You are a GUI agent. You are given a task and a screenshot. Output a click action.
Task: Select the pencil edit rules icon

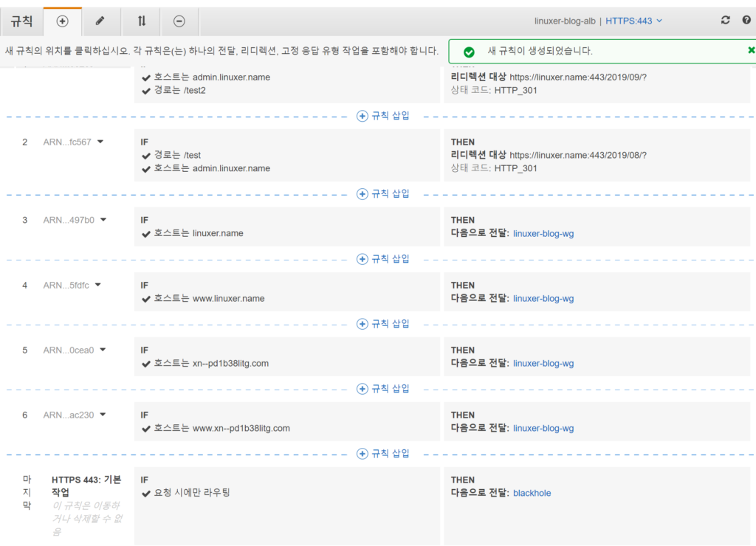[x=100, y=21]
